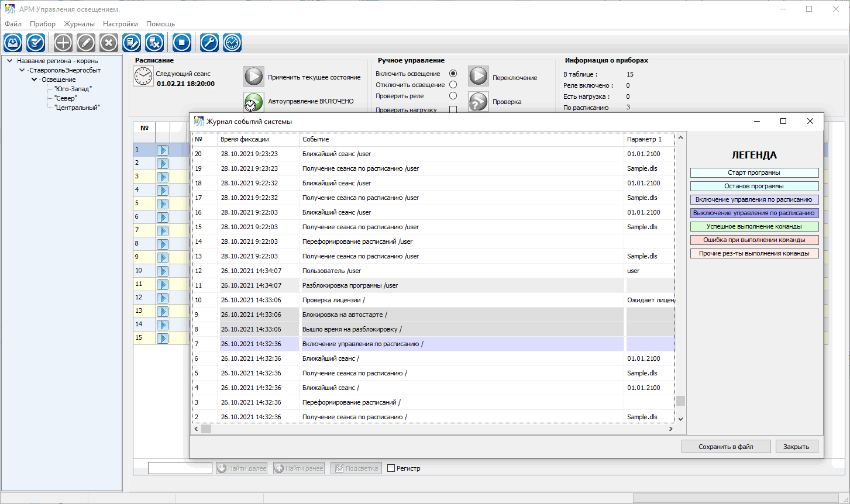Toggle the Проверить нагрузку checkbox

pyautogui.click(x=453, y=109)
